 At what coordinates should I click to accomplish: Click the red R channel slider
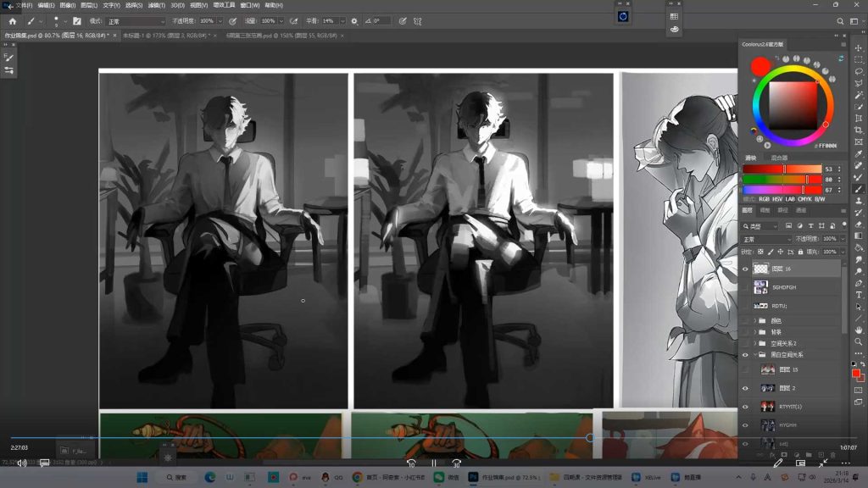tap(782, 169)
